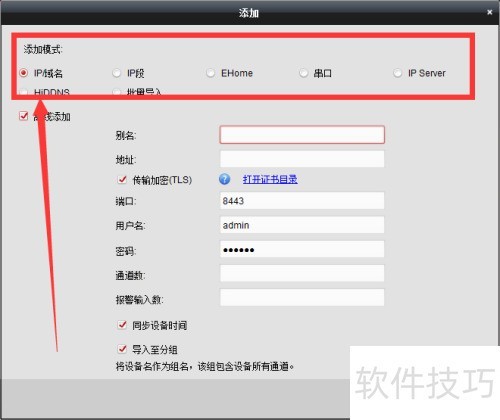Select the IP段 add mode

pos(116,73)
